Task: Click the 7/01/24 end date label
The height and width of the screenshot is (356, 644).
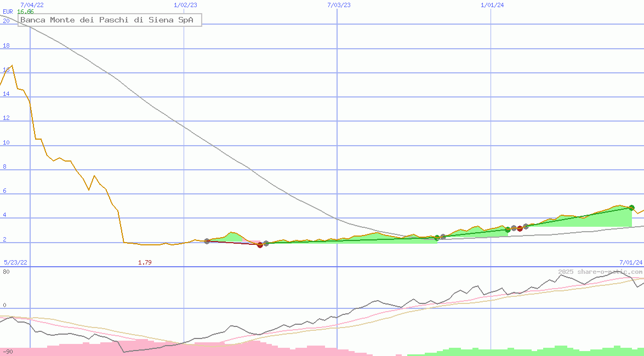Action: click(631, 262)
